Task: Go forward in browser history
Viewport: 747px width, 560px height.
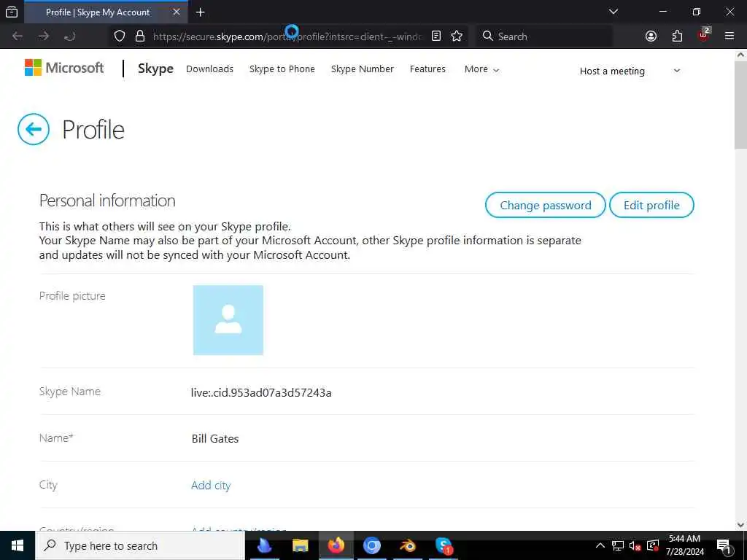Action: 44,36
